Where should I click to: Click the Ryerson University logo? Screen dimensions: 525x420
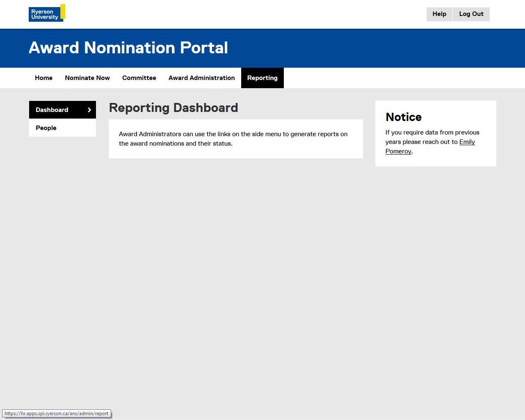click(45, 14)
